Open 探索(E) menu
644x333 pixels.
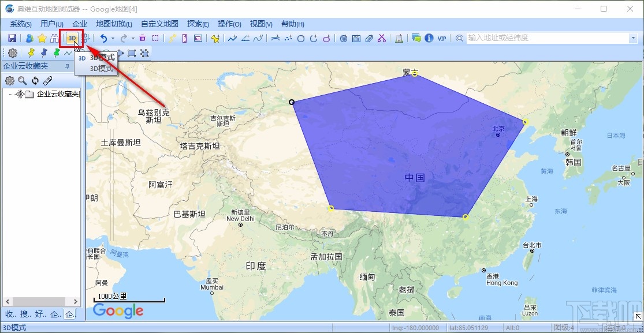point(198,24)
